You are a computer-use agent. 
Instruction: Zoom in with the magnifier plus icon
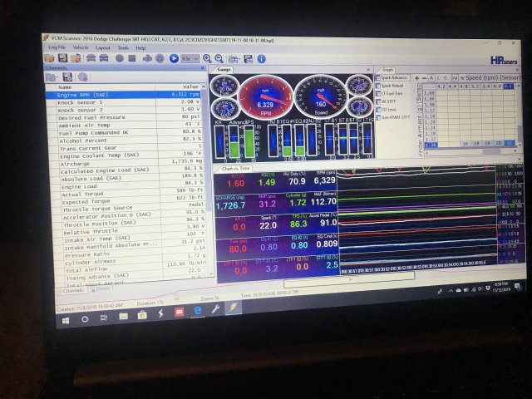207,59
